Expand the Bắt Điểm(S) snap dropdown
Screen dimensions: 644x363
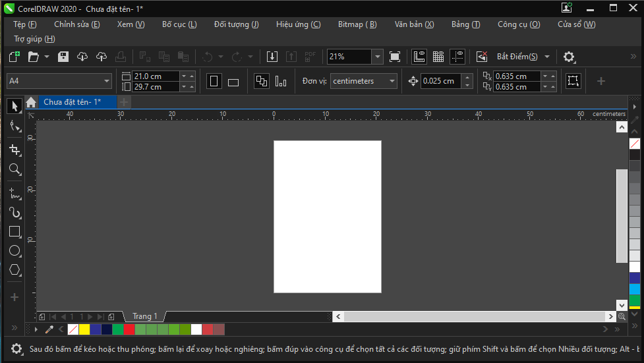(x=547, y=57)
